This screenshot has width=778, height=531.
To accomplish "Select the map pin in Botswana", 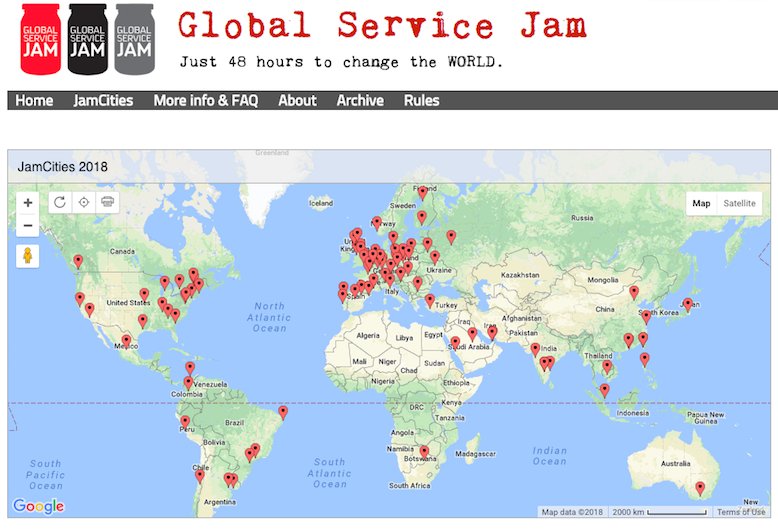I will (424, 452).
